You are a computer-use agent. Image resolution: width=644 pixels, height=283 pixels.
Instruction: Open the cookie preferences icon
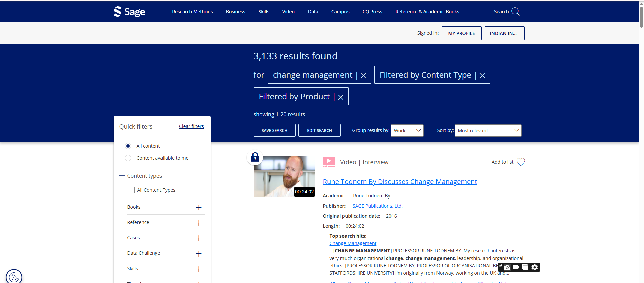point(14,277)
